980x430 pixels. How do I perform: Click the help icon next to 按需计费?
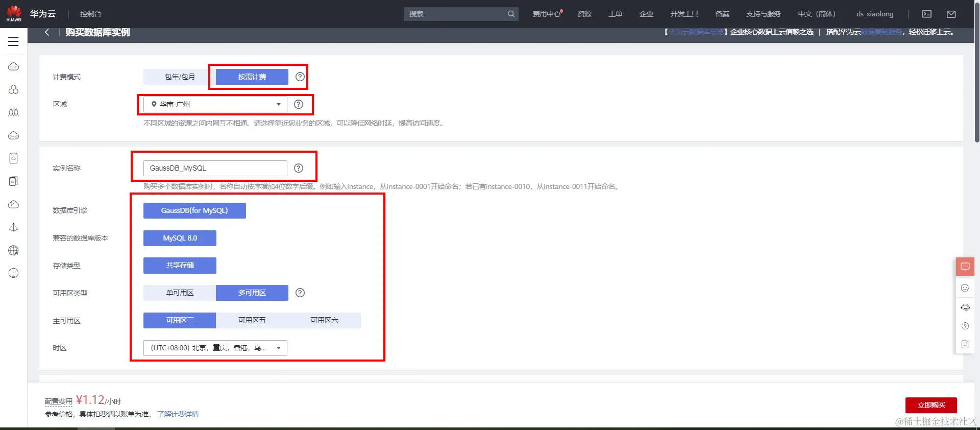(300, 77)
